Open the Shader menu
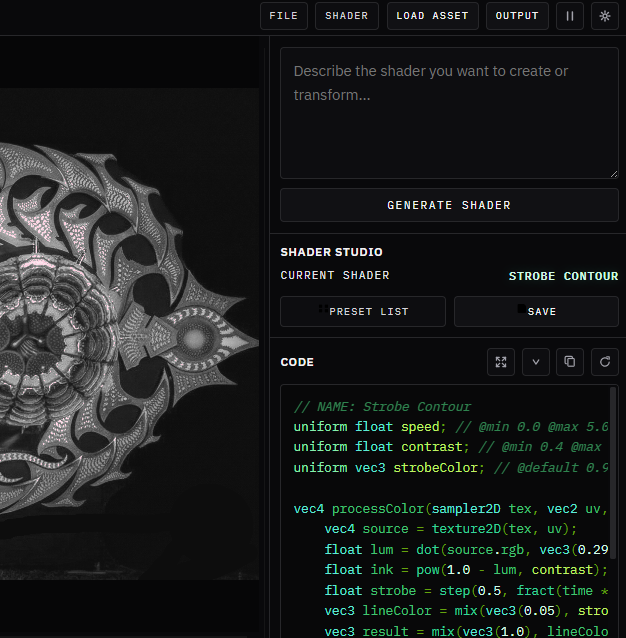The width and height of the screenshot is (626, 638). click(x=347, y=16)
